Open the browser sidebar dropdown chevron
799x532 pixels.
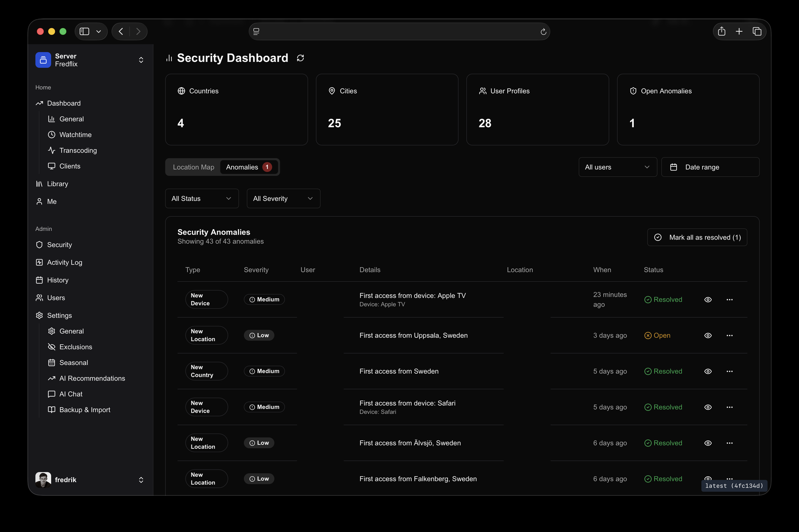(99, 32)
